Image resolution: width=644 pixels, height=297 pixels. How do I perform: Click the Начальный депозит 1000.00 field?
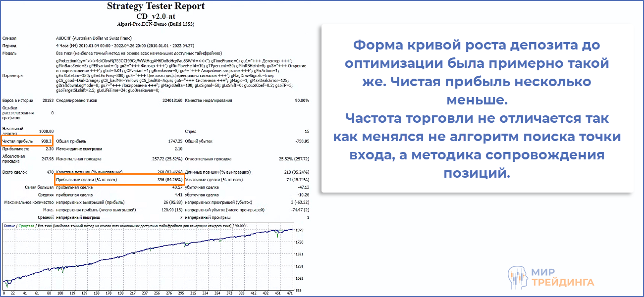(47, 130)
